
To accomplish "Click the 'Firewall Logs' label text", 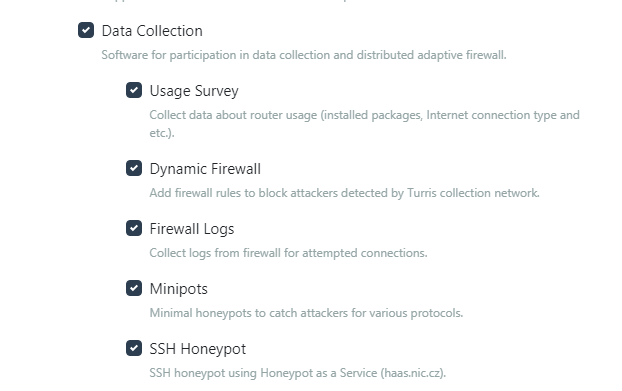I will (x=192, y=229).
